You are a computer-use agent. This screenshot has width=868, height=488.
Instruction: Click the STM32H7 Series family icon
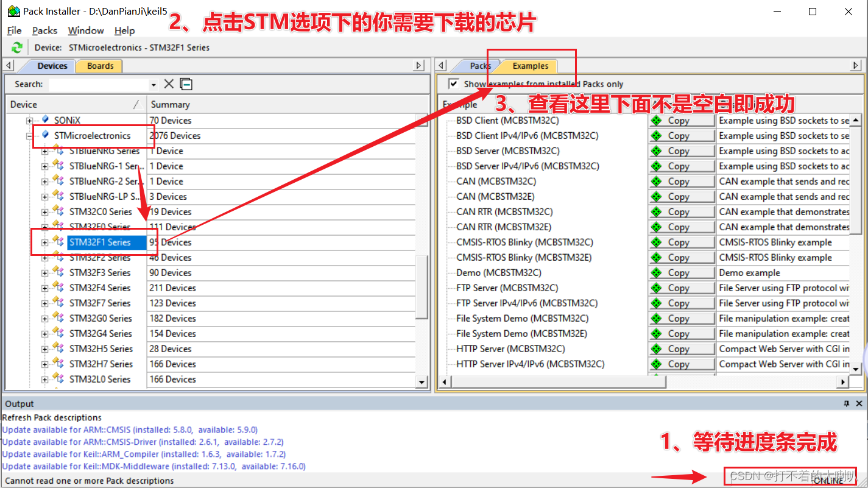click(x=58, y=363)
